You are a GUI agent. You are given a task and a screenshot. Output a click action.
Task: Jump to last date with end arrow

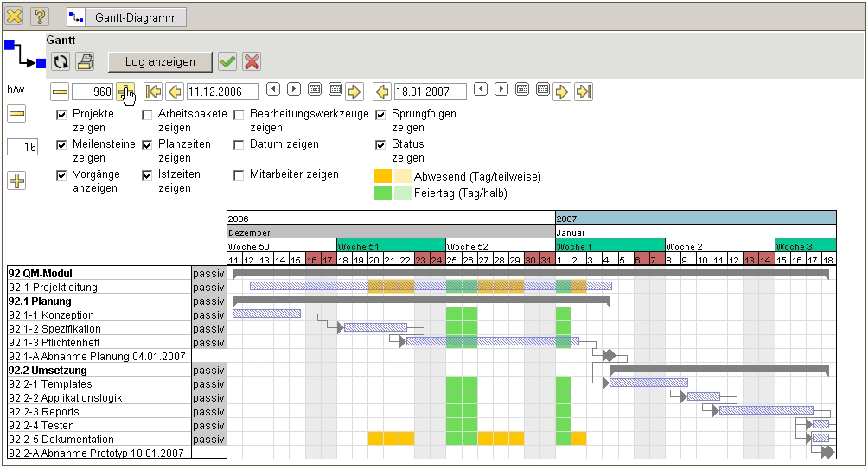click(584, 91)
